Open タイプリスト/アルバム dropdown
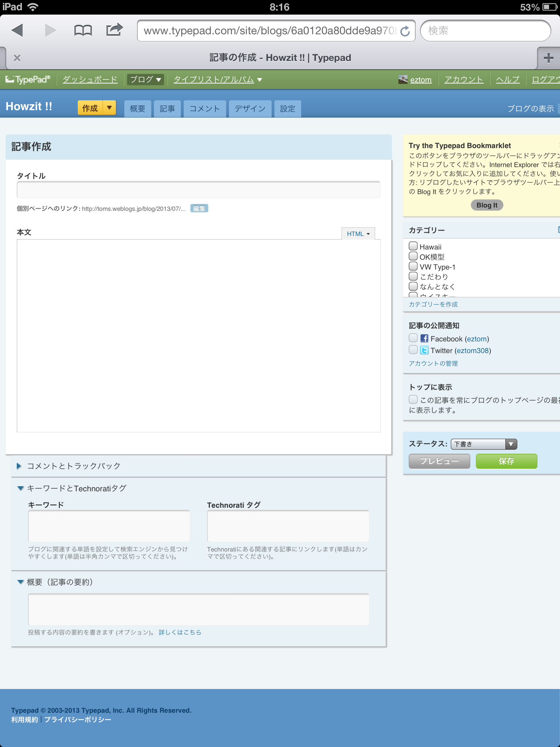Image resolution: width=560 pixels, height=747 pixels. coord(218,80)
